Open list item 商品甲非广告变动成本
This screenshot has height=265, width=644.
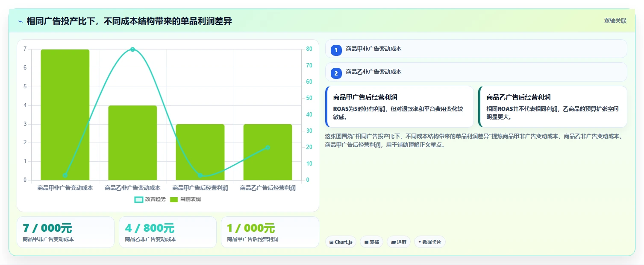[476, 49]
